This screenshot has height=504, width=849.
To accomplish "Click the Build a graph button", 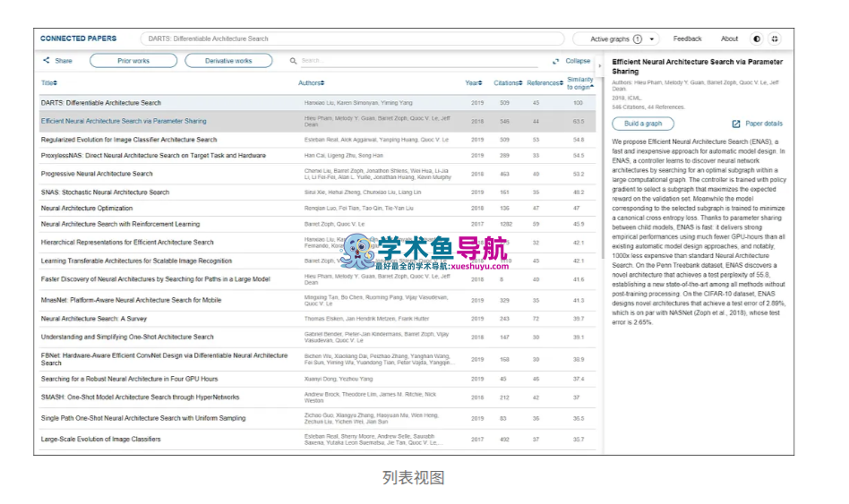I will [643, 124].
